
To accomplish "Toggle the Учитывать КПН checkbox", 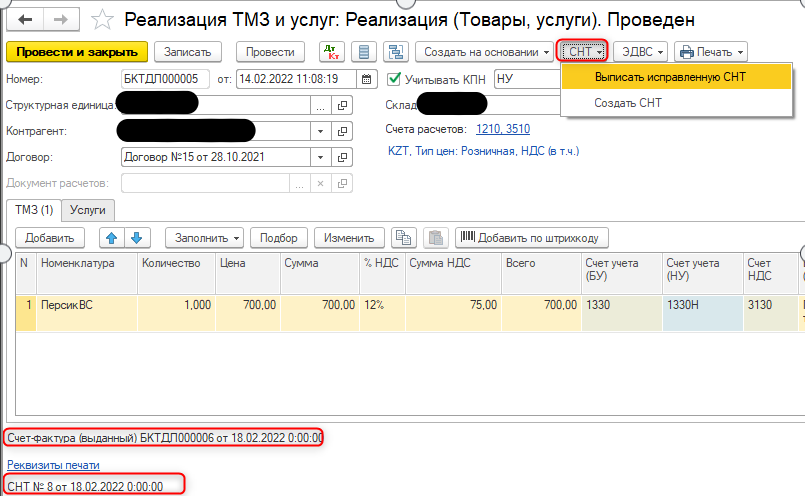I will [x=394, y=79].
